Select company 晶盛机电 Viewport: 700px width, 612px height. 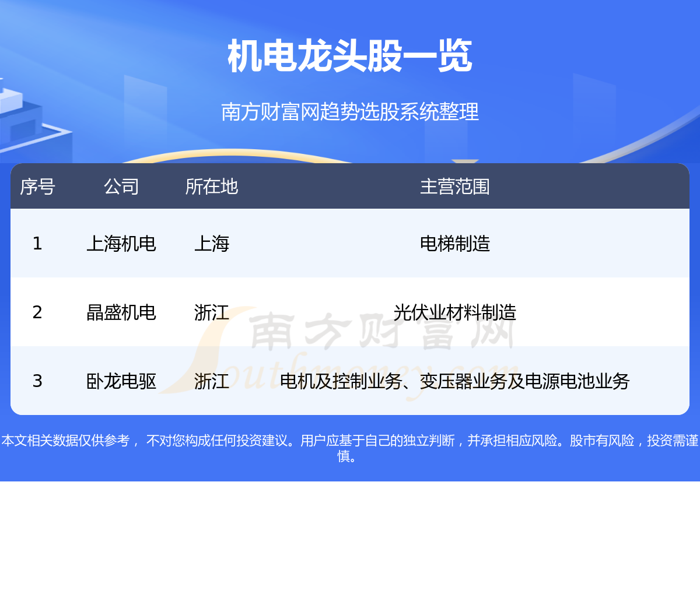pos(121,312)
